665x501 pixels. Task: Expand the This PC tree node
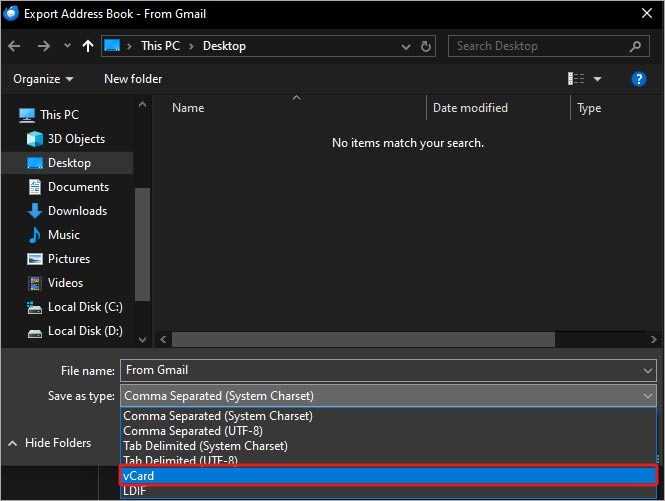12,115
